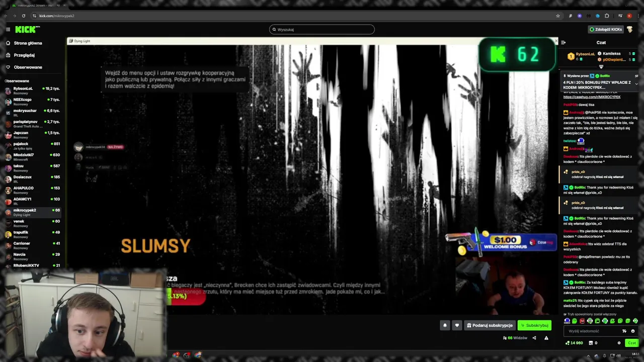
Task: Open Carrioner channel in sidebar
Action: [32, 245]
